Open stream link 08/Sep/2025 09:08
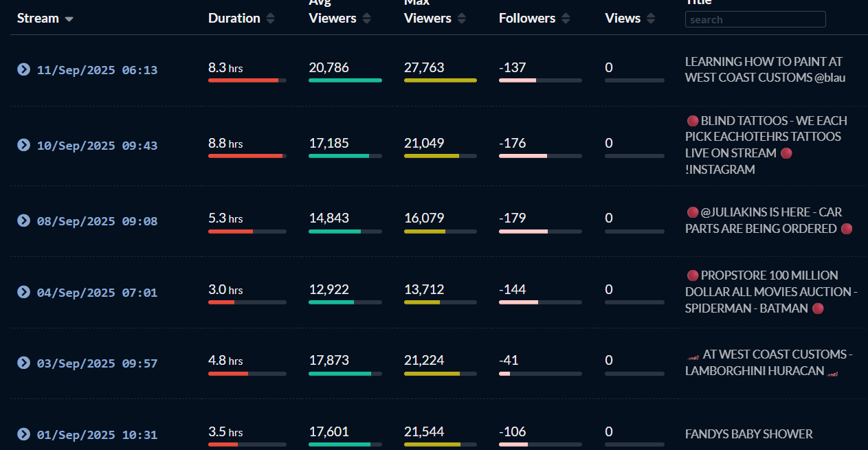Viewport: 868px width, 450px height. click(x=97, y=221)
